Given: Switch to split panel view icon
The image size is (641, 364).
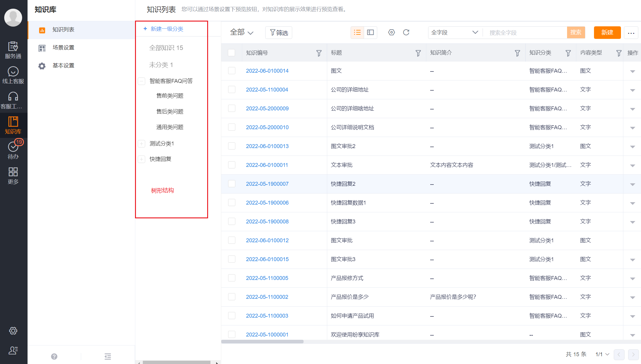Looking at the screenshot, I should [370, 32].
